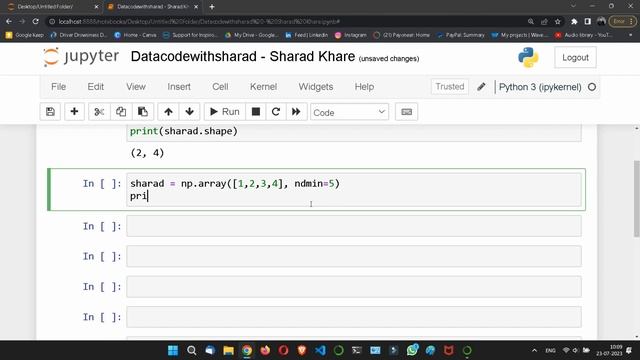This screenshot has height=360, width=640.
Task: Open a new browser tab
Action: pyautogui.click(x=212, y=7)
